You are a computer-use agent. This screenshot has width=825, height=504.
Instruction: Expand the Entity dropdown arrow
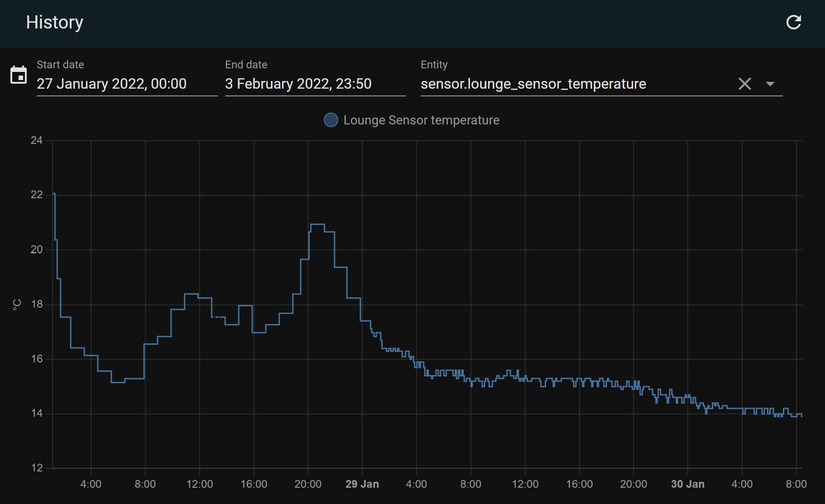(x=770, y=84)
